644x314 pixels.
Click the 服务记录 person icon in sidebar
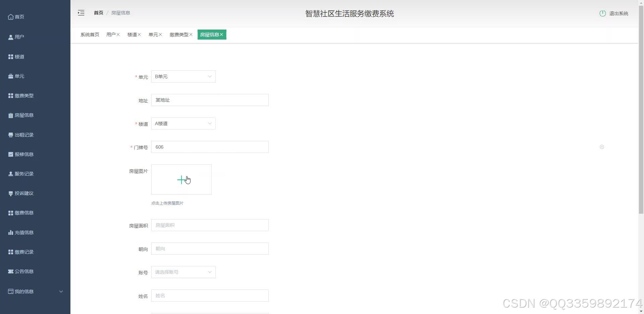coord(11,174)
